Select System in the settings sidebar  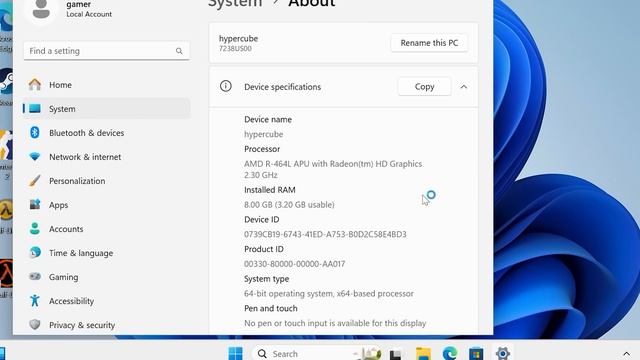106,109
